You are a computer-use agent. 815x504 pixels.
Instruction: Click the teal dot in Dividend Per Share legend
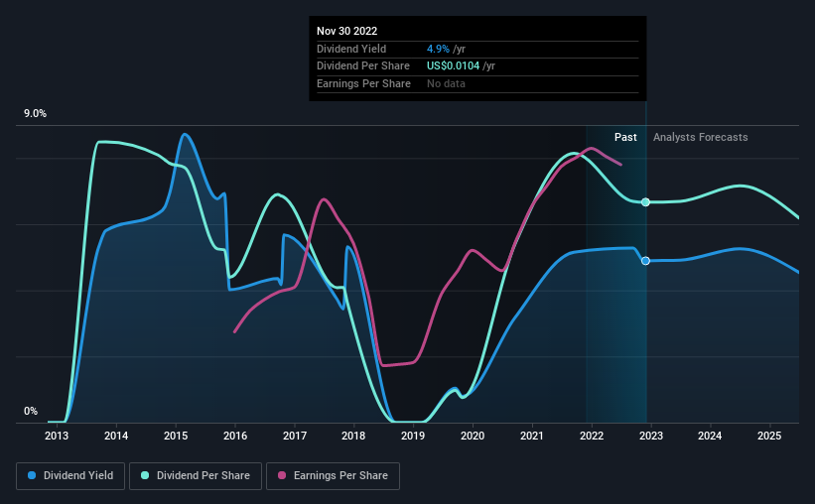[145, 475]
